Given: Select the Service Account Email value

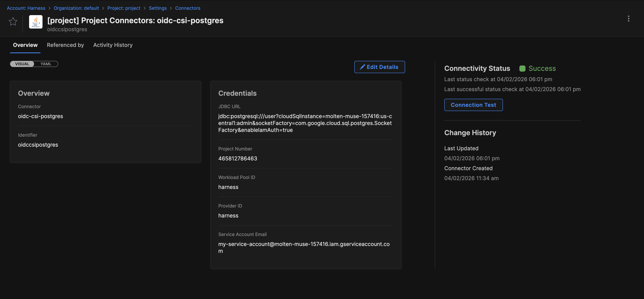Looking at the screenshot, I should pyautogui.click(x=304, y=248).
